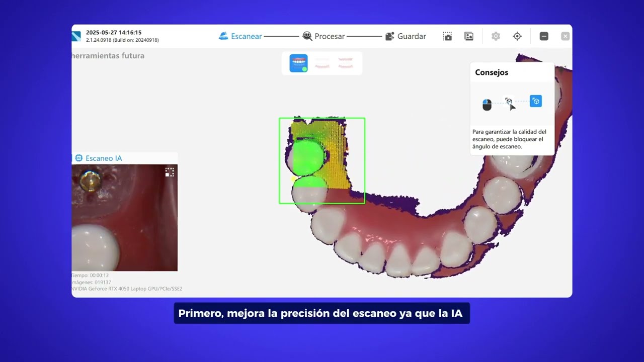This screenshot has height=362, width=644.
Task: Click the screenshot capture icon in toolbar
Action: click(x=447, y=36)
